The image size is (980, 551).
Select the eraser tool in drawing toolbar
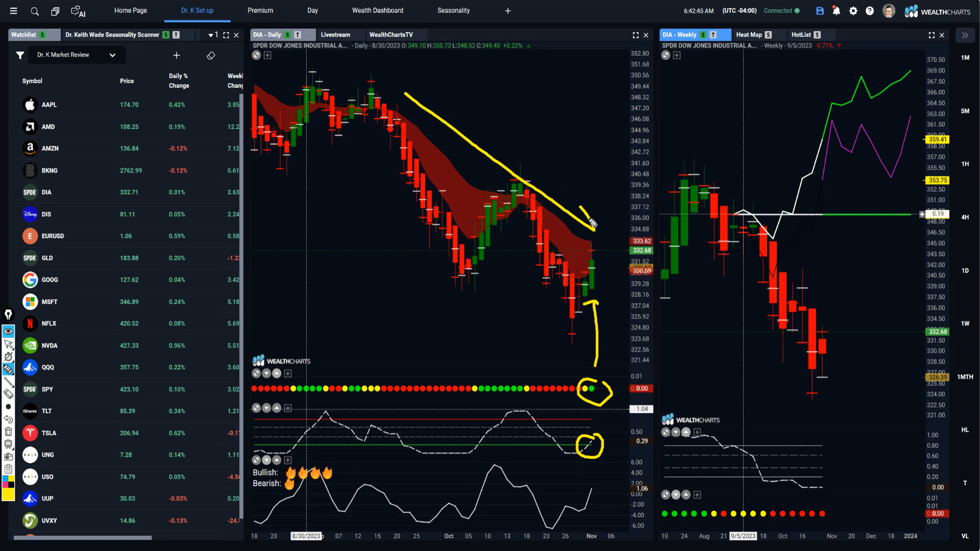coord(8,394)
